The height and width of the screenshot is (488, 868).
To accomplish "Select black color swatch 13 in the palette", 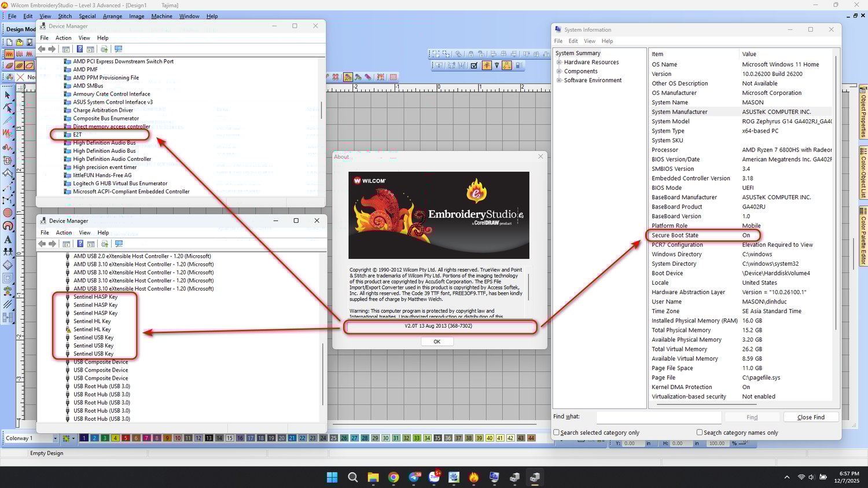I will pos(209,438).
